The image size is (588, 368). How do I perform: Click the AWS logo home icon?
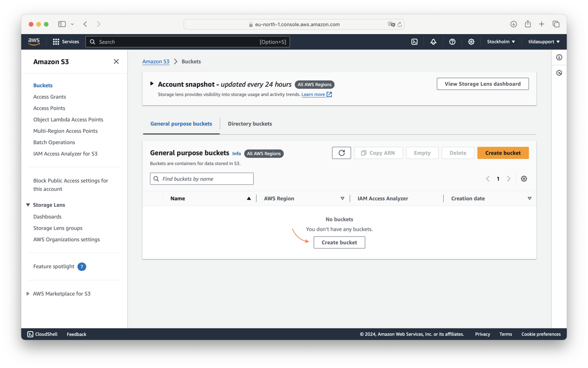34,41
